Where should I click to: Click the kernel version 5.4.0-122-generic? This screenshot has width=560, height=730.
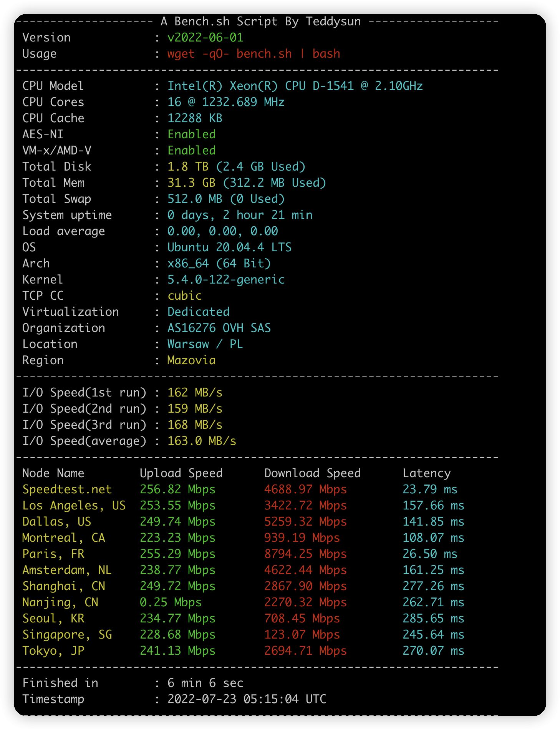coord(226,280)
